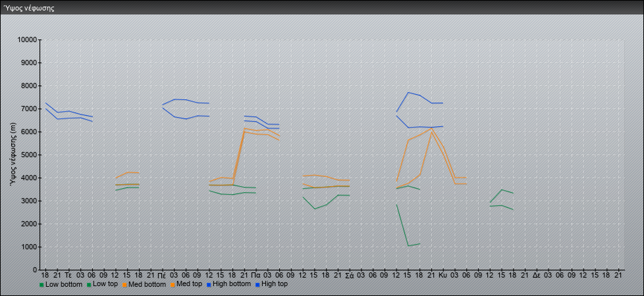644x296 pixels.
Task: Click the 'Τε' day label on x-axis
Action: [68, 276]
